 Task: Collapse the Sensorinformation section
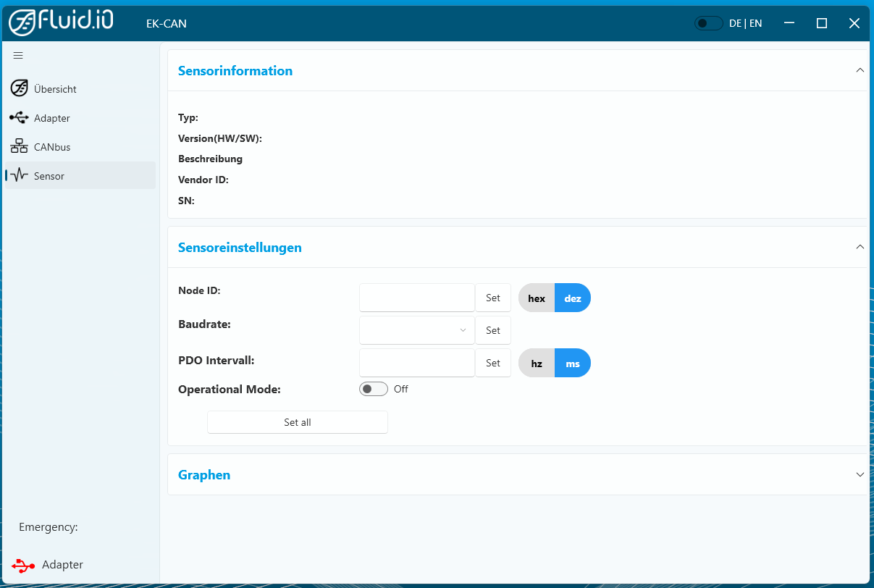tap(860, 71)
